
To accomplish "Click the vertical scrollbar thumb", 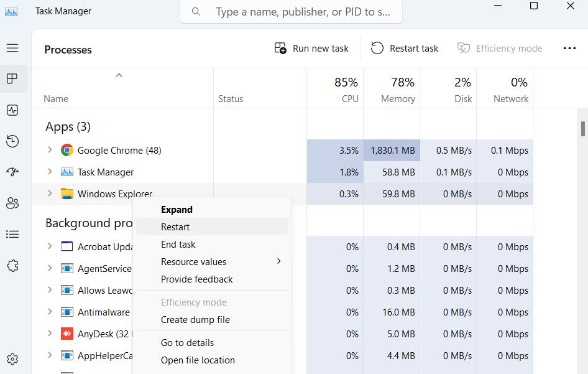I will pyautogui.click(x=583, y=129).
